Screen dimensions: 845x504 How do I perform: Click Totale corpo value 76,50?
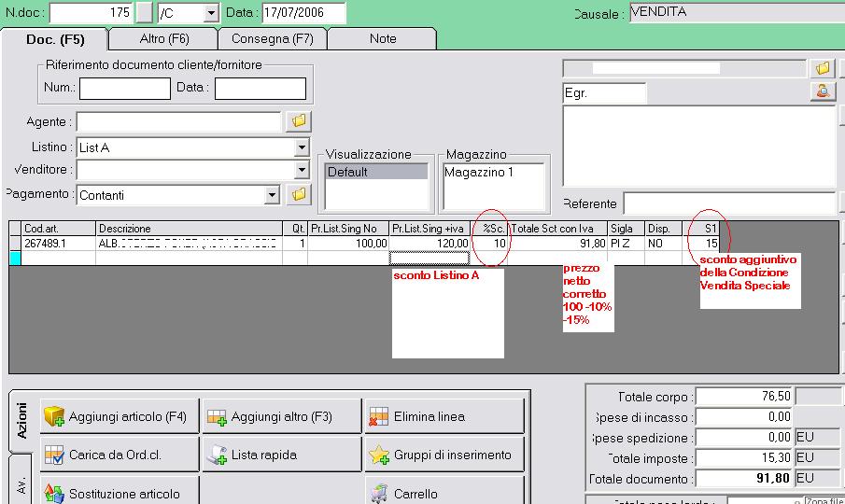click(x=744, y=397)
